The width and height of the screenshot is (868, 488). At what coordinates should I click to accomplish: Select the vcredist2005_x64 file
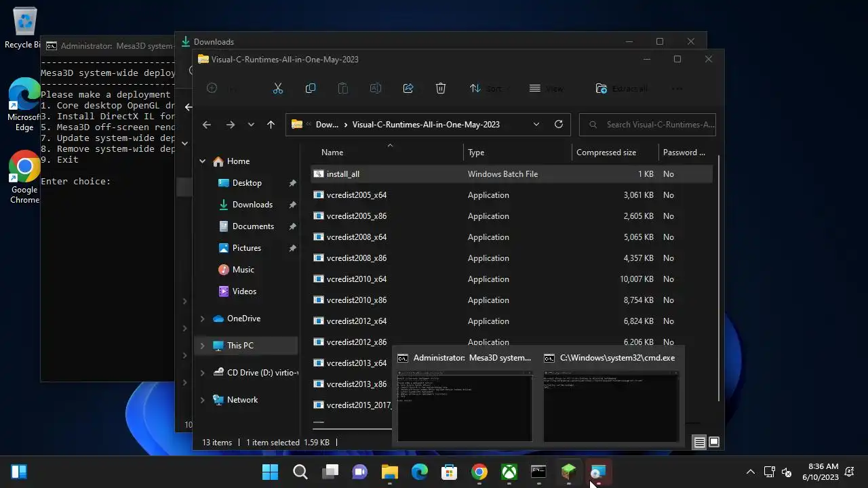coord(511,195)
